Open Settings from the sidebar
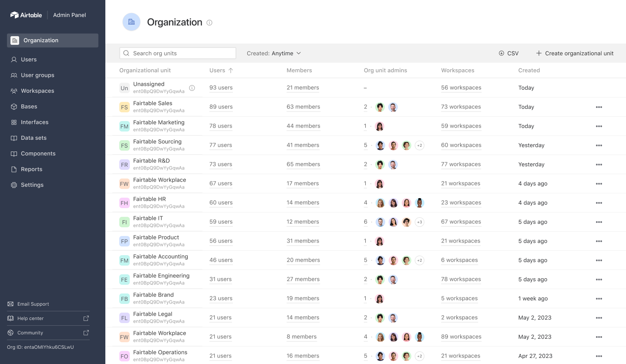626x364 pixels. [x=32, y=185]
